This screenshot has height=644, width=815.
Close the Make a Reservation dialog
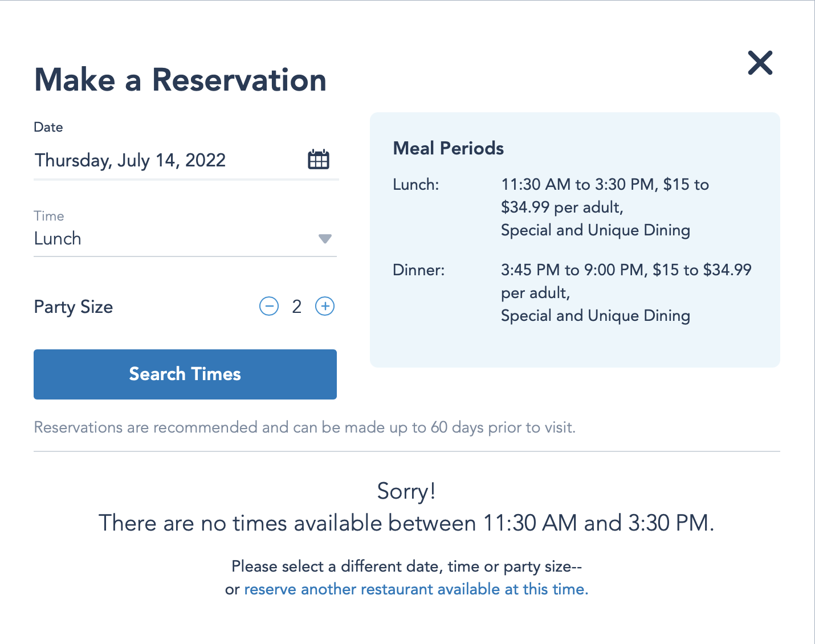[760, 63]
